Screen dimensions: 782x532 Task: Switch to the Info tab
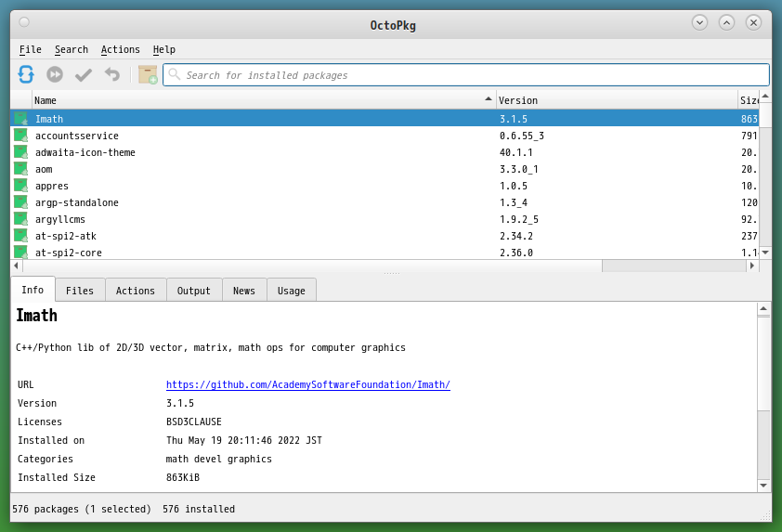[33, 290]
